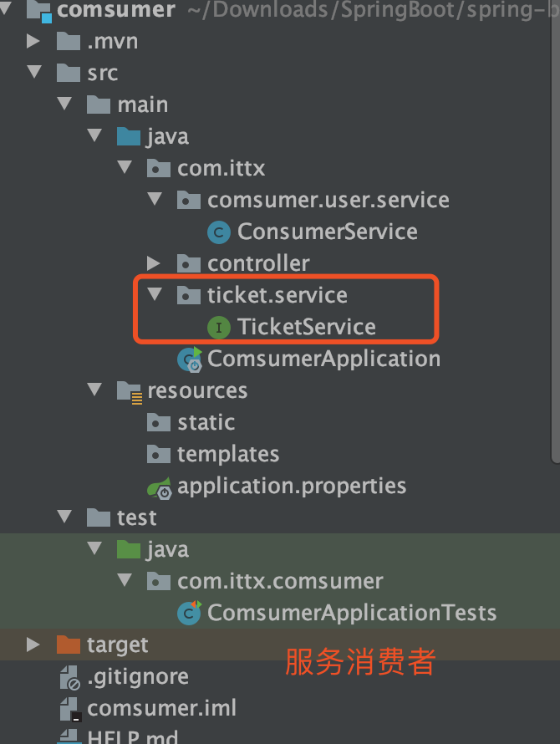Click the ticket.service package icon
560x744 pixels.
tap(189, 296)
